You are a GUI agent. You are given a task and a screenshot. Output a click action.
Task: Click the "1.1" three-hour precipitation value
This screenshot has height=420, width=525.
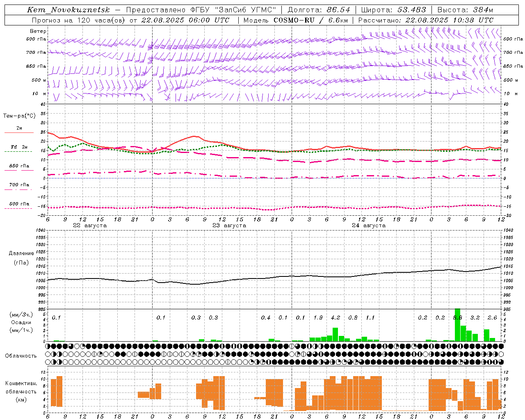(370, 317)
